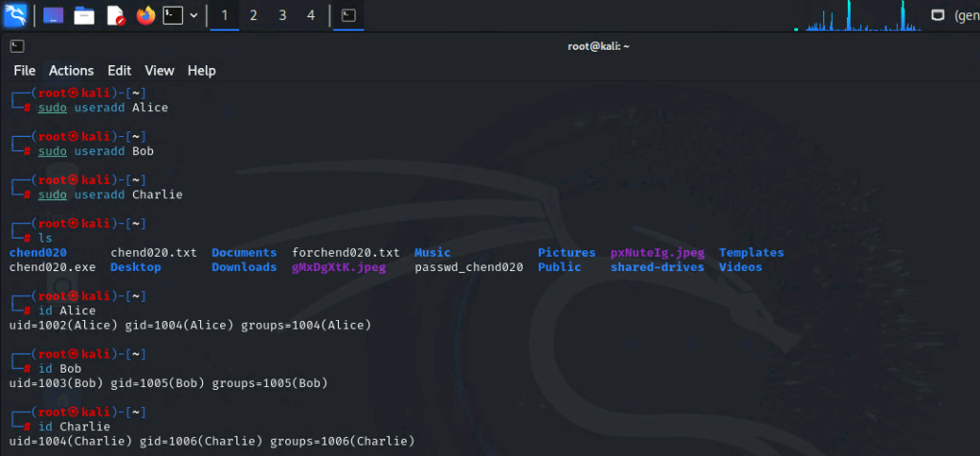This screenshot has width=980, height=456.
Task: Open the Actions menu
Action: point(71,71)
